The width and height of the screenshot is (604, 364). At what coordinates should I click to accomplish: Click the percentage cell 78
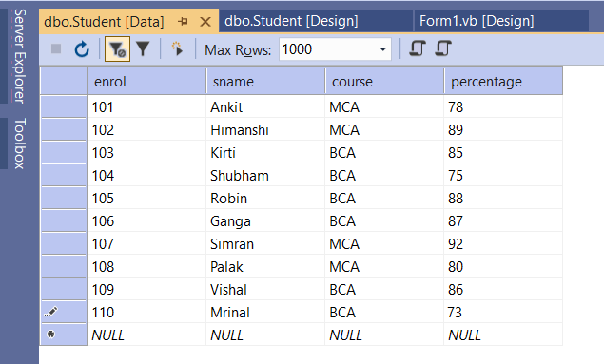tap(503, 106)
